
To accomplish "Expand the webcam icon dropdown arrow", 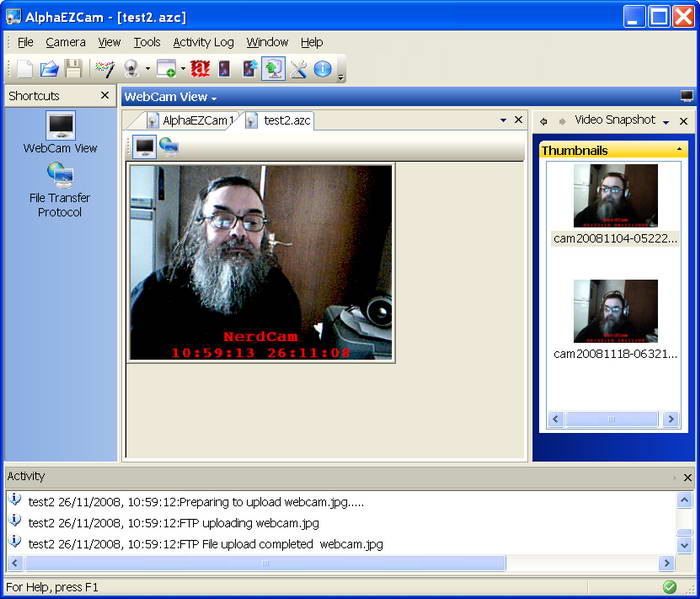I will click(148, 69).
